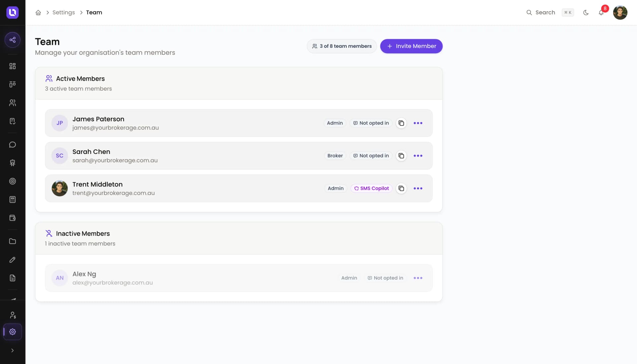
Task: Open the notifications bell
Action: pos(601,13)
